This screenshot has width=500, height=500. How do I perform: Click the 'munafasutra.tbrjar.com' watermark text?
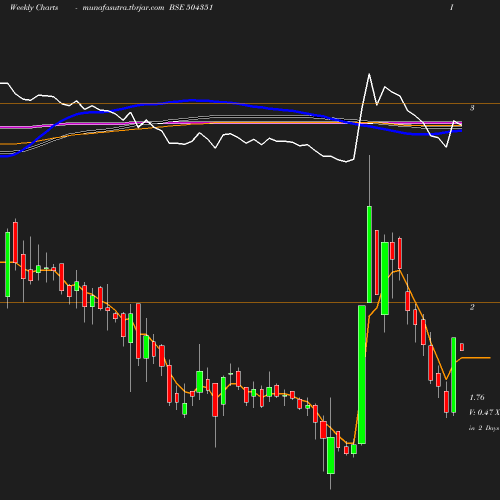coord(123,8)
